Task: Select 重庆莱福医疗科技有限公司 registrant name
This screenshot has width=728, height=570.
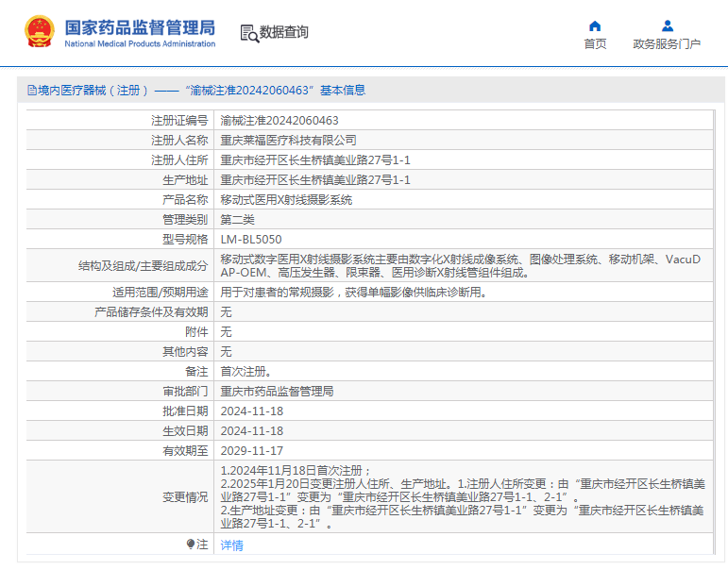Action: [288, 141]
